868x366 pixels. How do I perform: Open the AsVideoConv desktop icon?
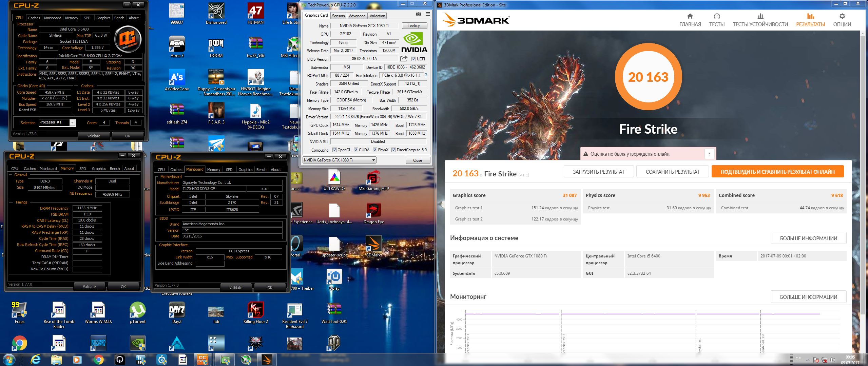[177, 80]
